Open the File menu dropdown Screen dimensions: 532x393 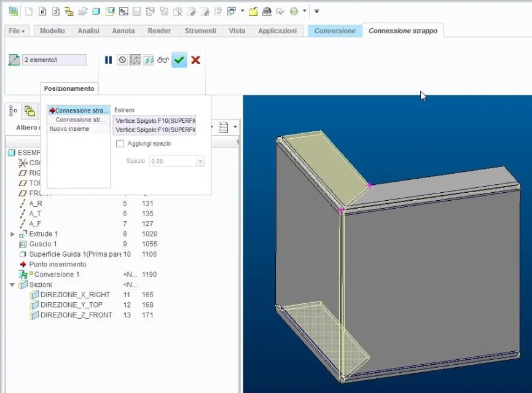(17, 31)
